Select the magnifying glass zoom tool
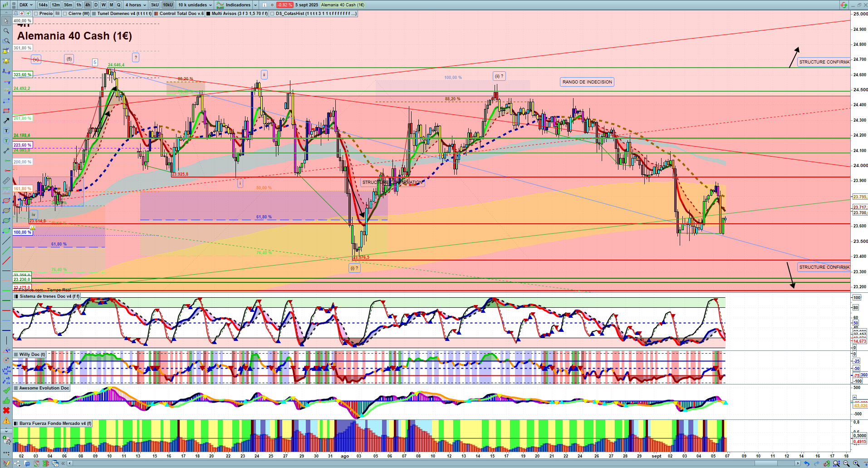The height and width of the screenshot is (468, 868). (6, 31)
